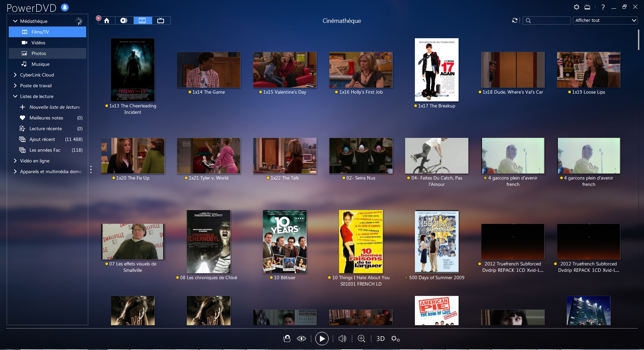Select 1x15 Valentine's Day thumbnail

[285, 70]
